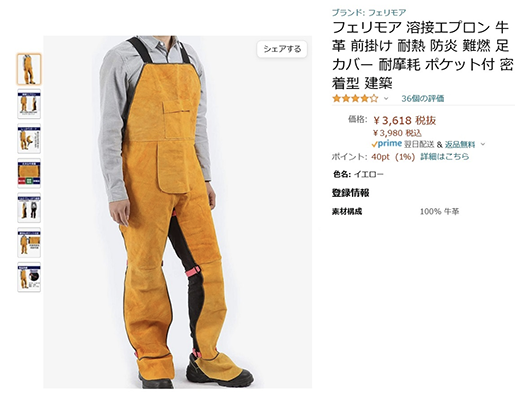Open the 返品無料 free returns link
Image resolution: width=515 pixels, height=400 pixels.
(x=460, y=144)
